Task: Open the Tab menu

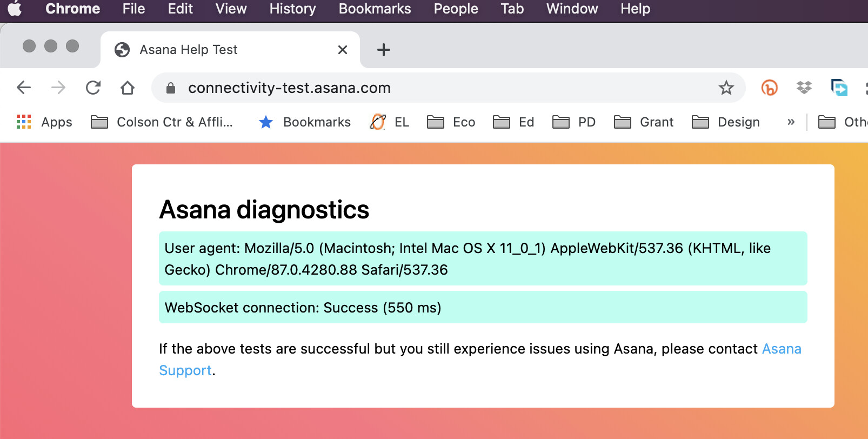Action: click(x=512, y=9)
